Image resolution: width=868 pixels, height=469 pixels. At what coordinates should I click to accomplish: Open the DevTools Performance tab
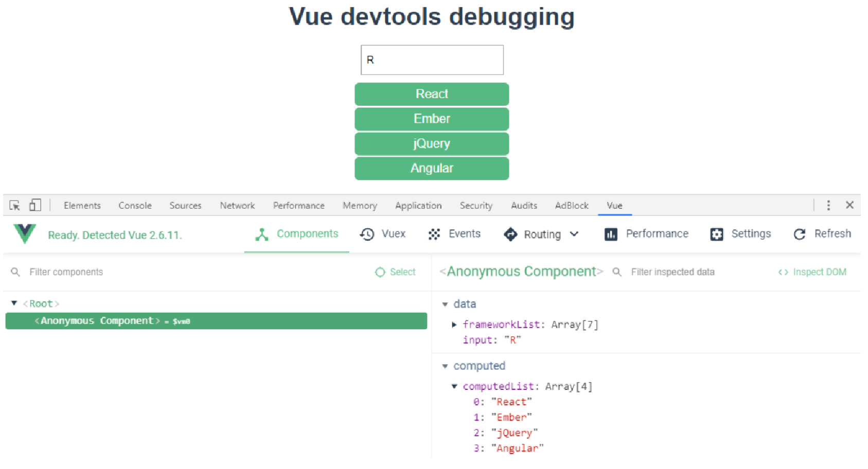click(x=299, y=205)
